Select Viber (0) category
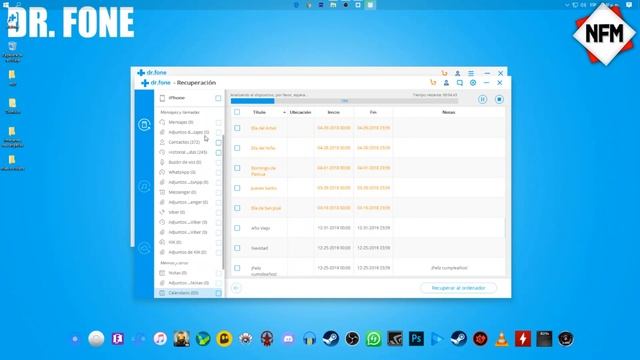Screen dimensions: 640x360 [x=177, y=212]
